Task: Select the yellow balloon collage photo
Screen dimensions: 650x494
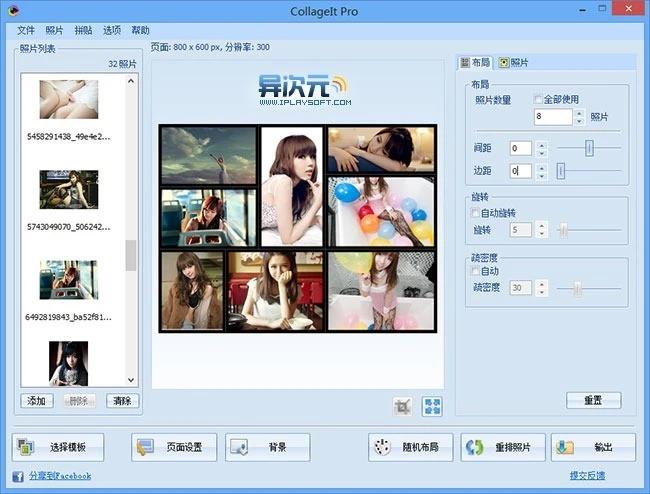Action: [381, 291]
